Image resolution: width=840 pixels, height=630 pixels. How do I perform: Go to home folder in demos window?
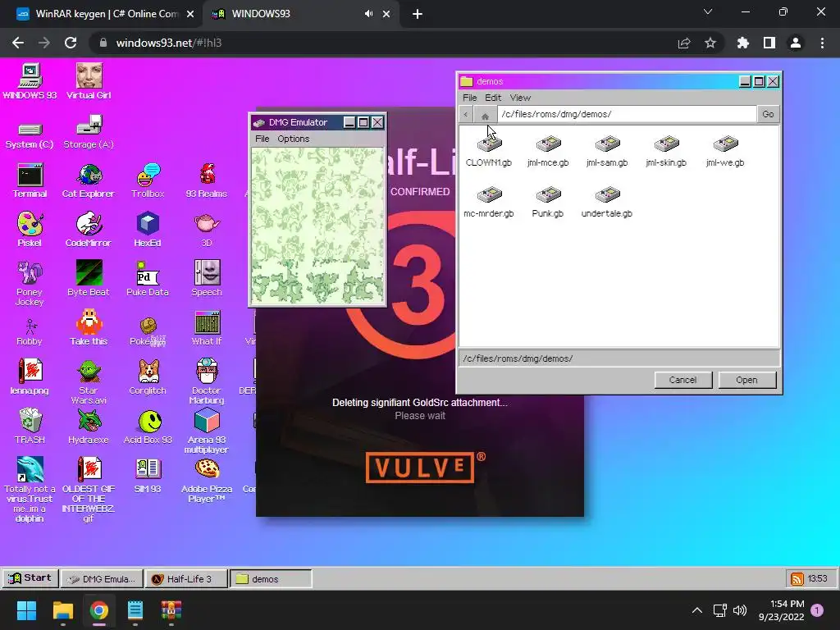[485, 114]
